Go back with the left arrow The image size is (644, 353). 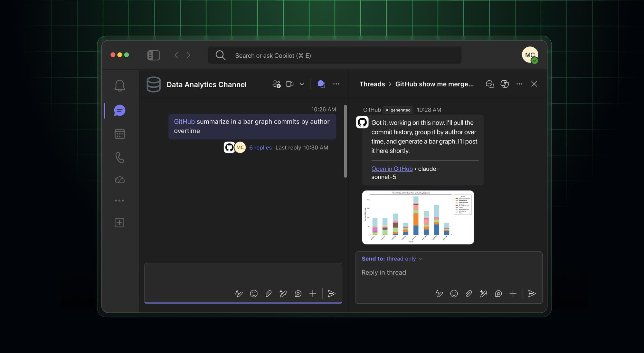pyautogui.click(x=176, y=55)
